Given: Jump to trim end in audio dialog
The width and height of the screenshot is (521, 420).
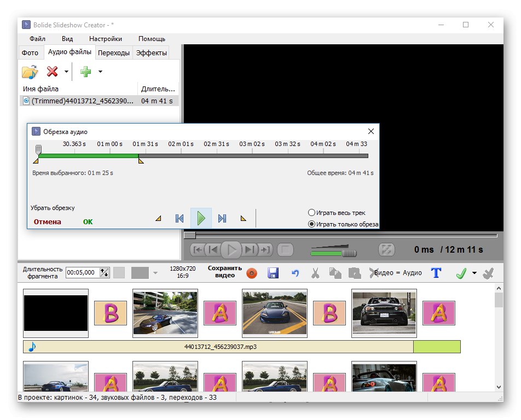Looking at the screenshot, I should pos(222,218).
